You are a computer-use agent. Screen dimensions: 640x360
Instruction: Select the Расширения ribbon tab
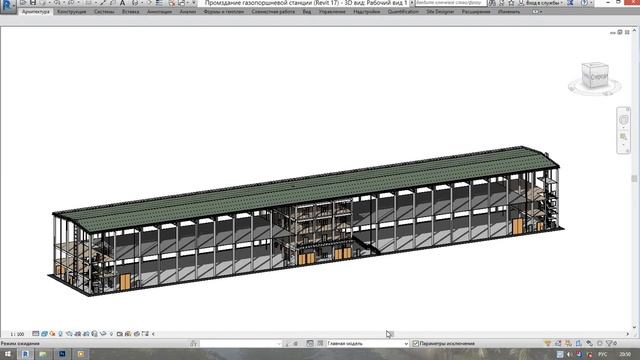click(x=476, y=12)
